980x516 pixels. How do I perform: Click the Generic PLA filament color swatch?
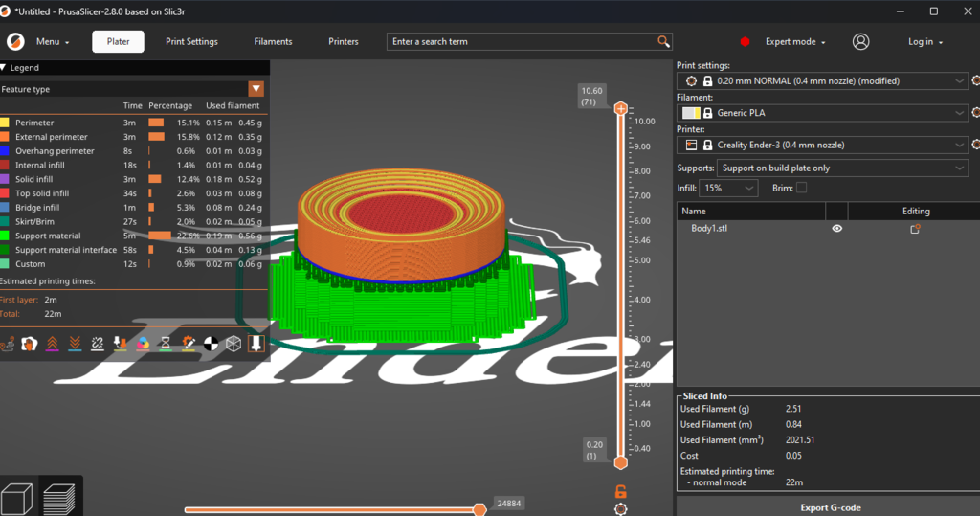point(691,113)
